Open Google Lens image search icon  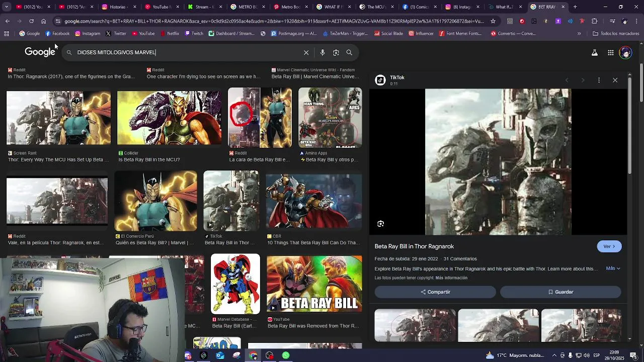[336, 52]
